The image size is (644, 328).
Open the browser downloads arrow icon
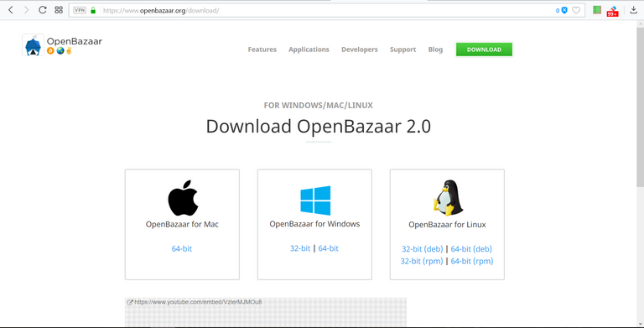634,10
